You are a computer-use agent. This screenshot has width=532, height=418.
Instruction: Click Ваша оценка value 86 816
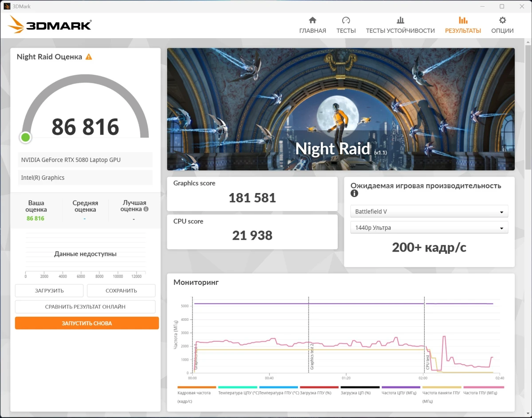(x=35, y=218)
